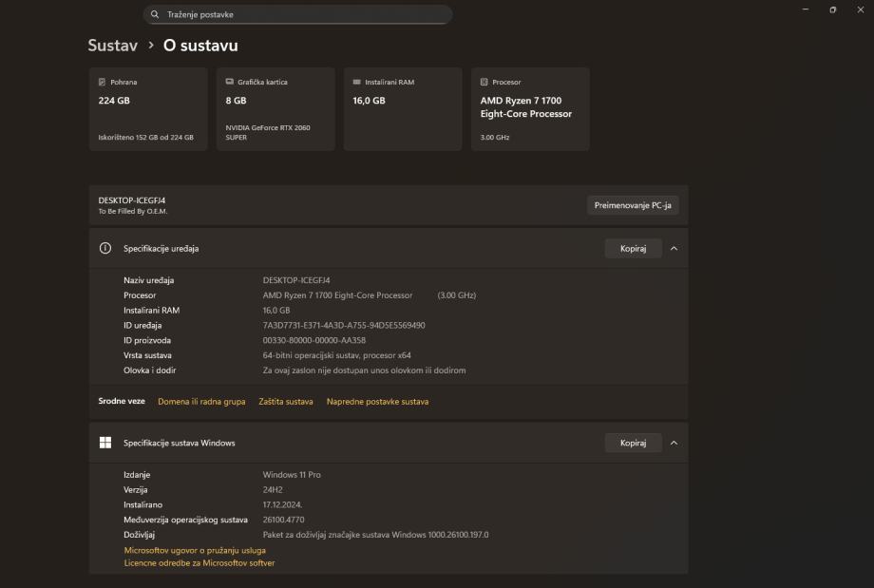This screenshot has height=588, width=874.
Task: Click the device specifications info icon
Action: [105, 248]
